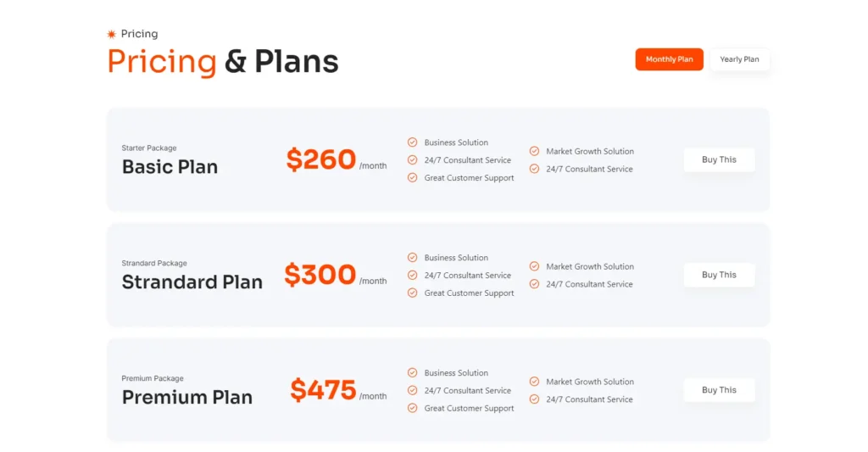Image resolution: width=868 pixels, height=452 pixels.
Task: Click Basic Plan's Business Solution check icon
Action: 413,142
